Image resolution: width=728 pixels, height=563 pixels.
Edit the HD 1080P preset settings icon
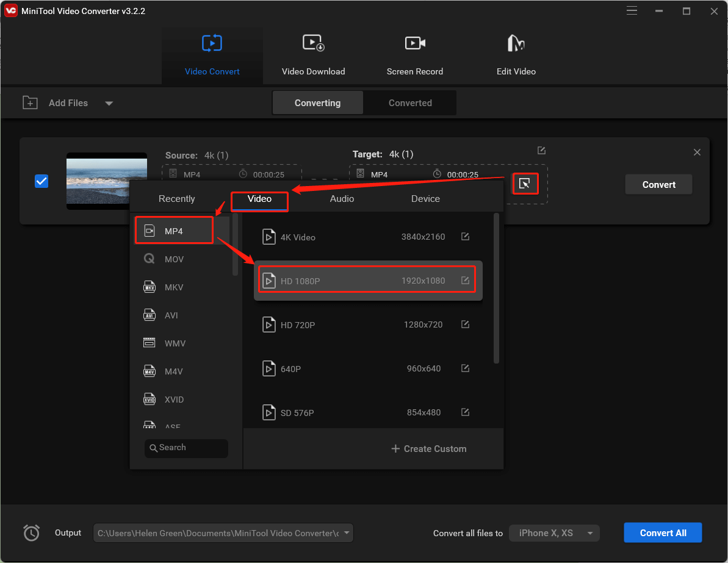[x=465, y=281]
